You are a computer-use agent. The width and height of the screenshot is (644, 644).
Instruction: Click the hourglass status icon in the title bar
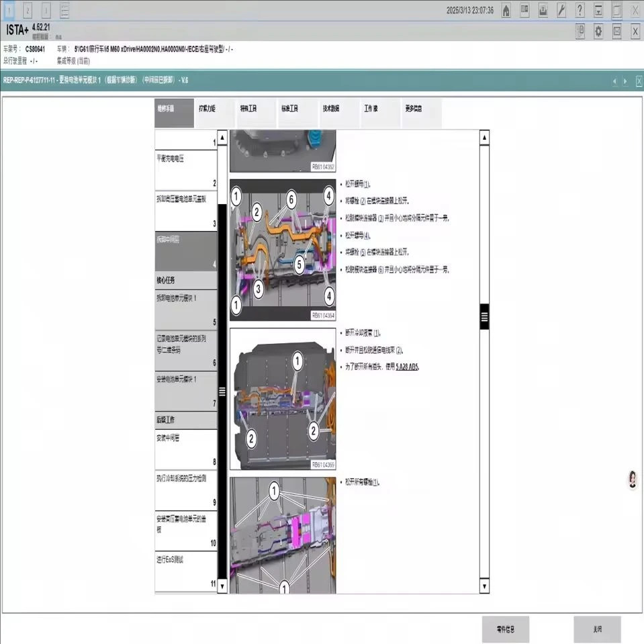(x=597, y=10)
